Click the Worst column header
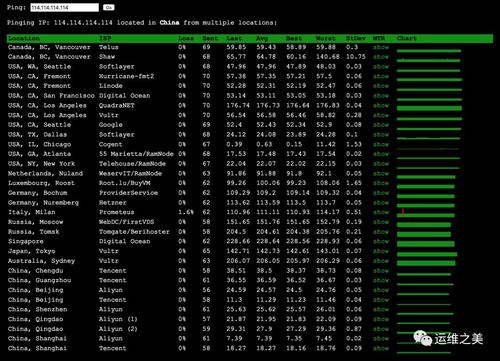Image resolution: width=500 pixels, height=361 pixels. coord(326,38)
